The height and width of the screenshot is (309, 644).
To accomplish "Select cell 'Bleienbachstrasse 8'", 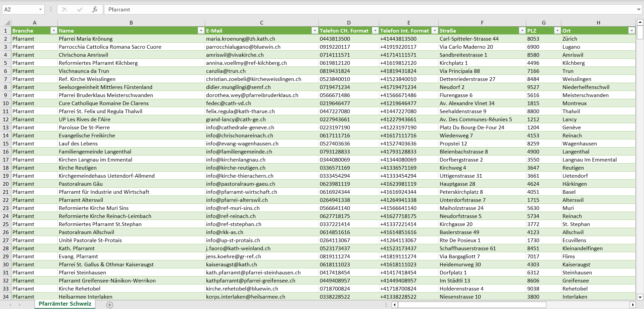I will click(482, 151).
